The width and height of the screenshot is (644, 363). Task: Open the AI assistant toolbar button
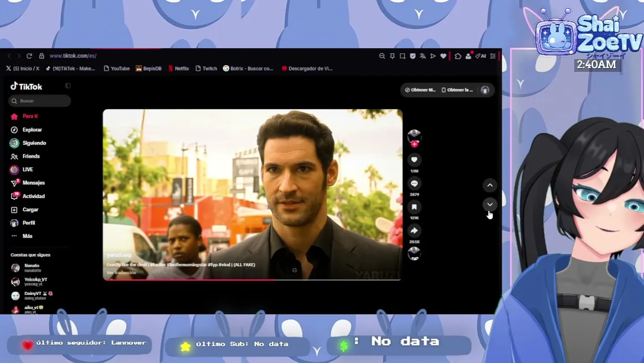481,56
